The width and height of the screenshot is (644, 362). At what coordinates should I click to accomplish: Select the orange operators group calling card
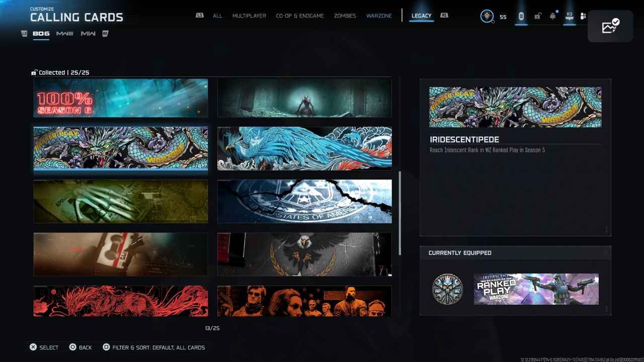pos(304,301)
